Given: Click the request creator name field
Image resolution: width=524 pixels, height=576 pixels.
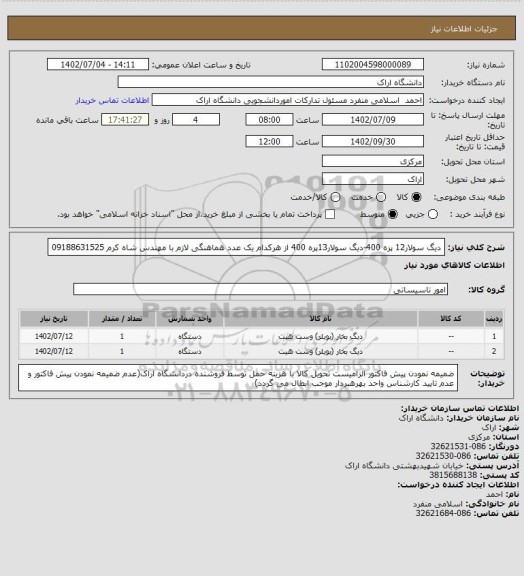Looking at the screenshot, I should pyautogui.click(x=288, y=100).
